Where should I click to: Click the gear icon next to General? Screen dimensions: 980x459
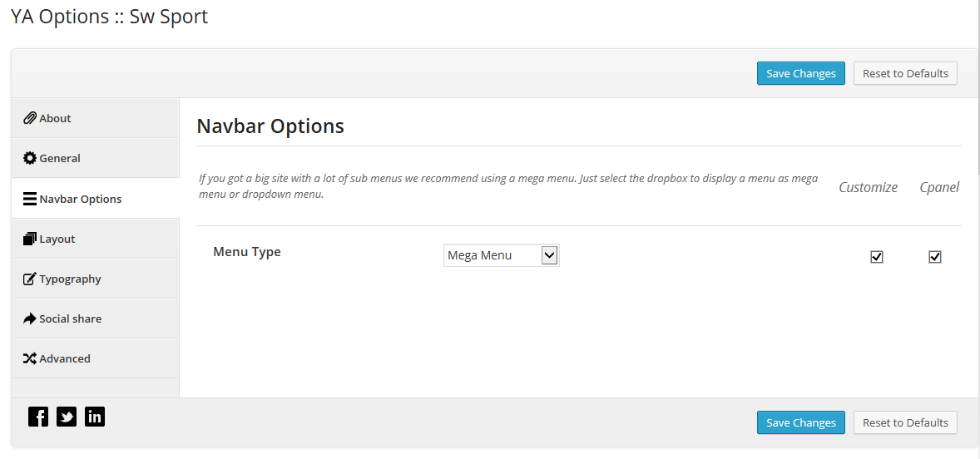[x=29, y=158]
